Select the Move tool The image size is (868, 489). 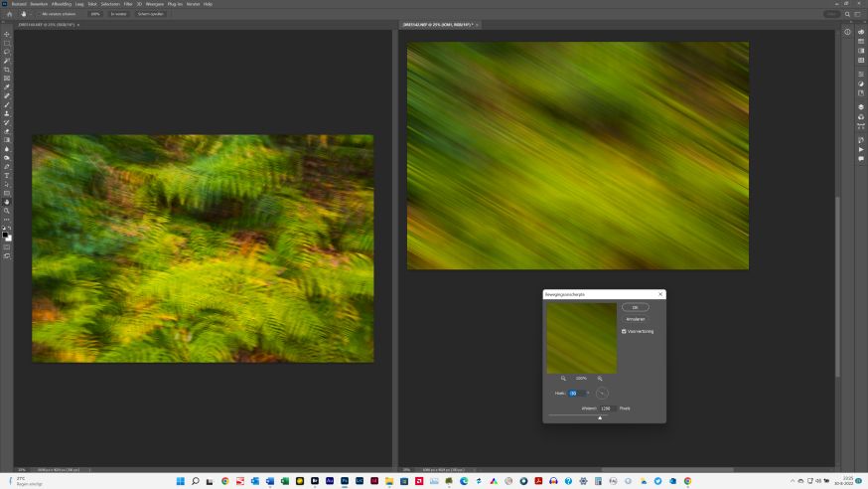click(x=7, y=35)
